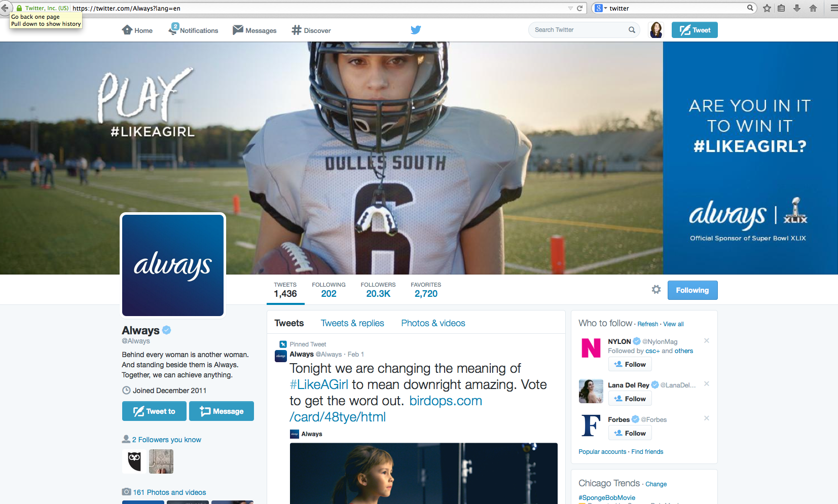This screenshot has width=838, height=504.
Task: Open the browser bookmarks list icon
Action: point(781,8)
